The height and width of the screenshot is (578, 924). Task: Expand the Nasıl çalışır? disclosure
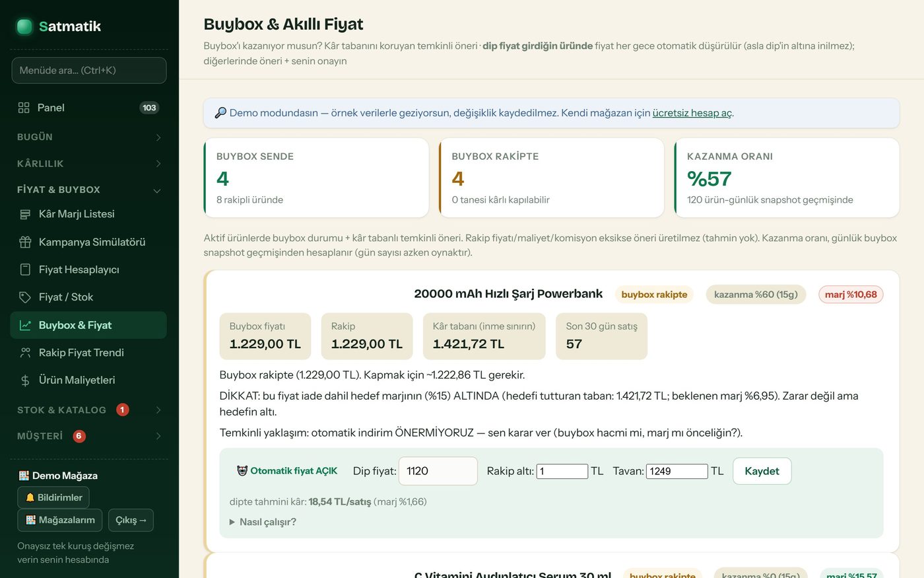(x=263, y=522)
